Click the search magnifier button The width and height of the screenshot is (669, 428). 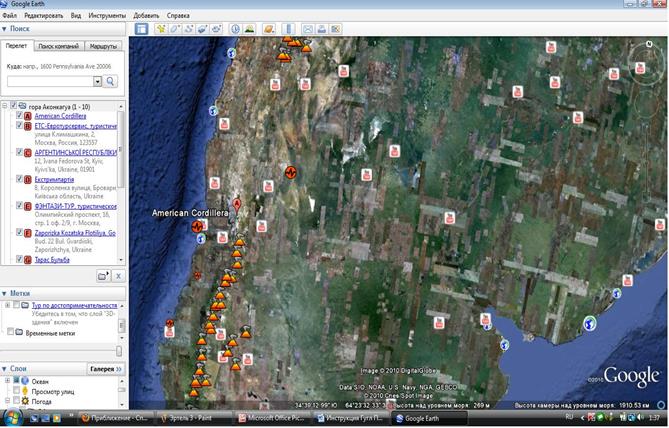click(111, 81)
